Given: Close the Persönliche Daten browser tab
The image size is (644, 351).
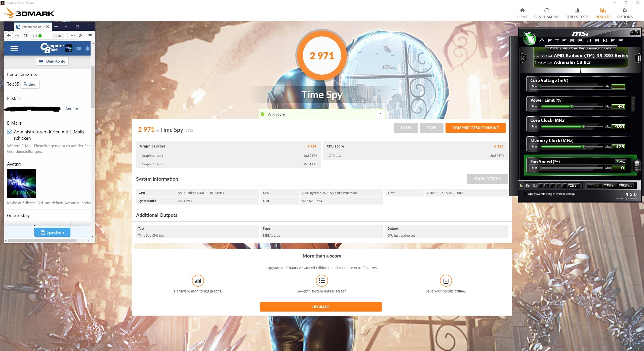Looking at the screenshot, I should [48, 27].
